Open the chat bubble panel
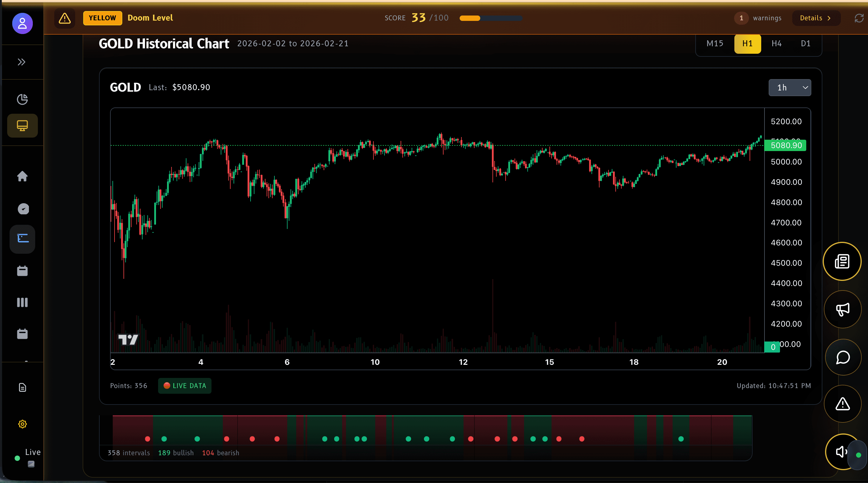This screenshot has height=483, width=868. (x=843, y=358)
